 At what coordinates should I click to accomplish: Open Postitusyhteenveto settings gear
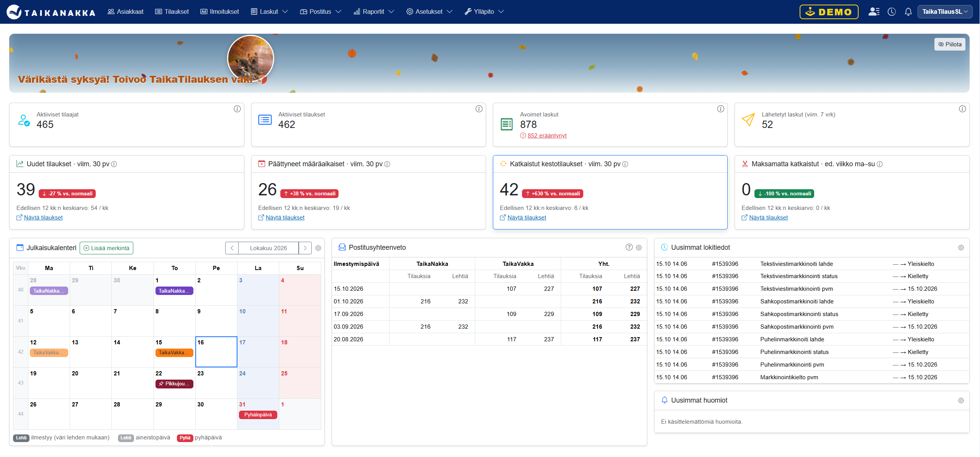[639, 247]
